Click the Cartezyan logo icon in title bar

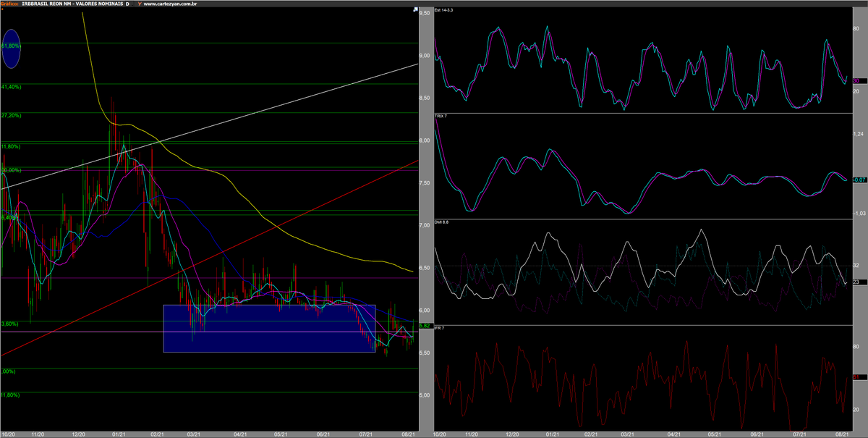tap(138, 4)
